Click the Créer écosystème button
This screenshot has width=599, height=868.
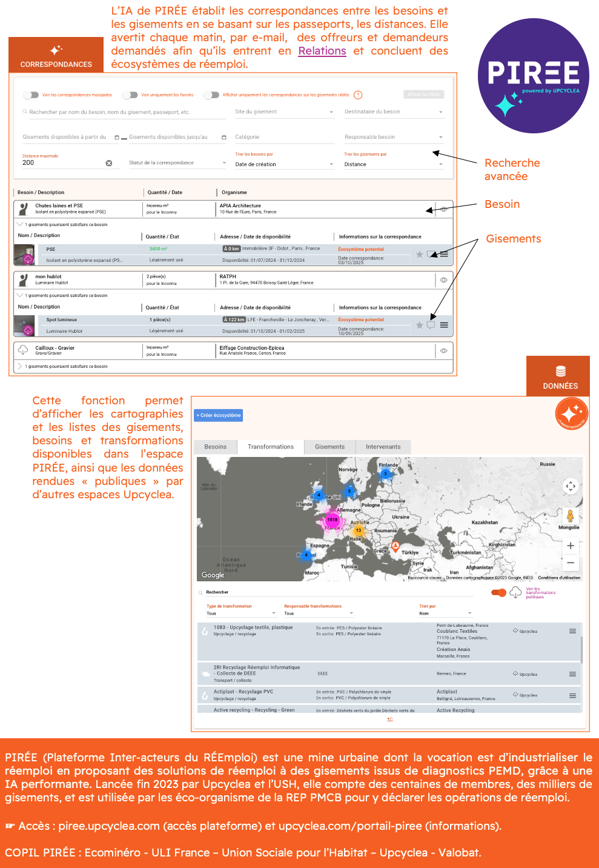219,416
